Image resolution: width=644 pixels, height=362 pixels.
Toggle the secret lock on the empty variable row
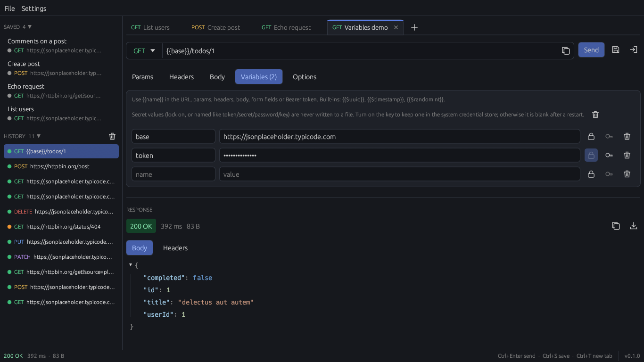click(591, 174)
